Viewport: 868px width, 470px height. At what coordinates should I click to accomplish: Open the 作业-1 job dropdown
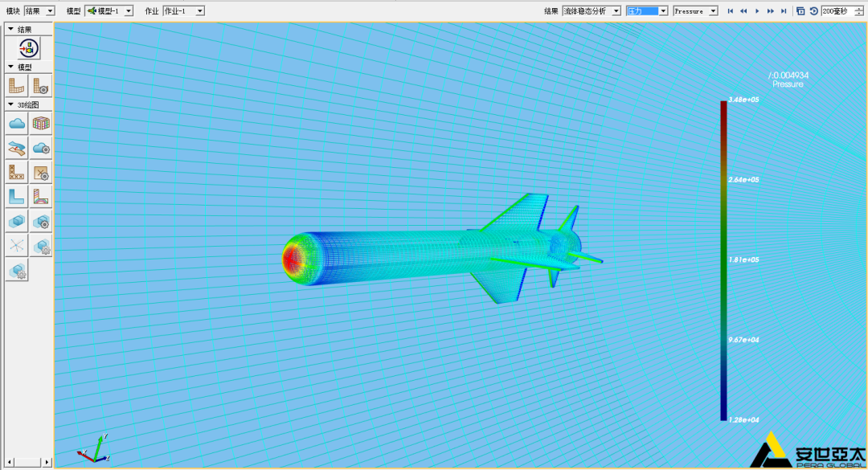tap(184, 11)
